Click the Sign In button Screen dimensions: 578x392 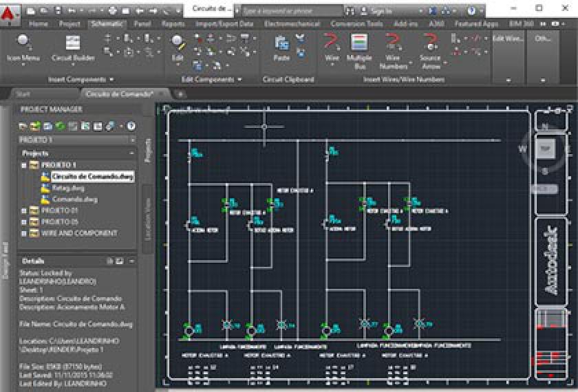(377, 11)
